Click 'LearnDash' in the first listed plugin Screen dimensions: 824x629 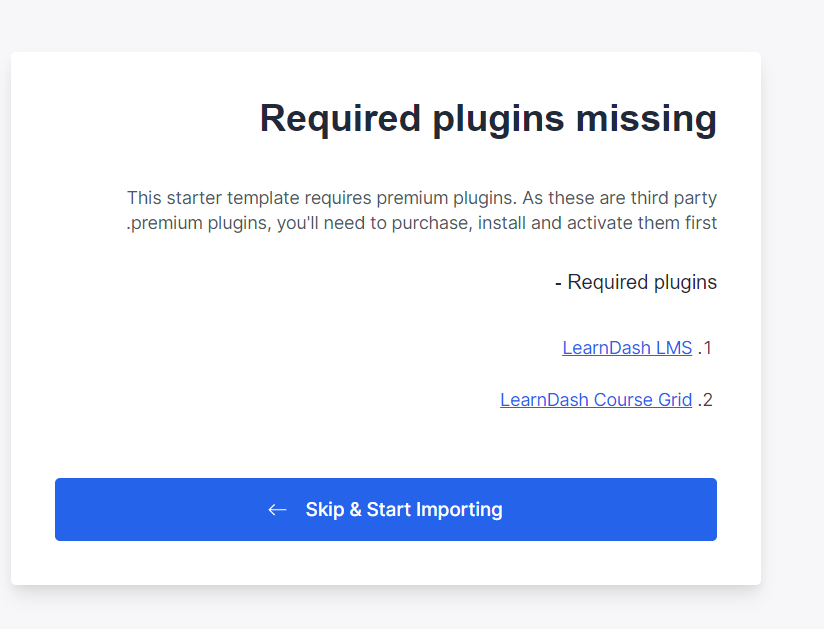pos(606,348)
